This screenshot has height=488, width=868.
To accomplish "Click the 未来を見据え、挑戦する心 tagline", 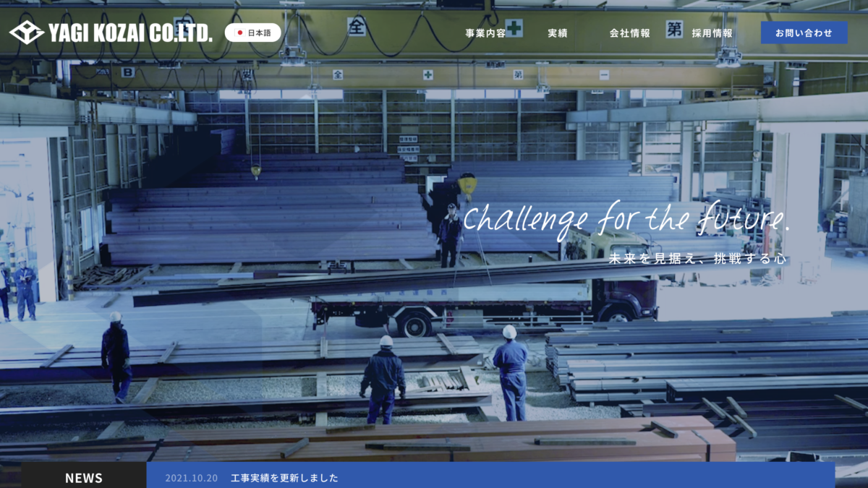I will point(697,259).
